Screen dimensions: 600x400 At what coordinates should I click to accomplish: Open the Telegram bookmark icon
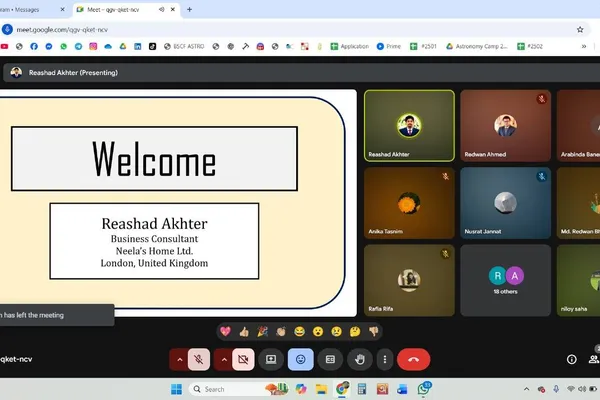pos(78,46)
